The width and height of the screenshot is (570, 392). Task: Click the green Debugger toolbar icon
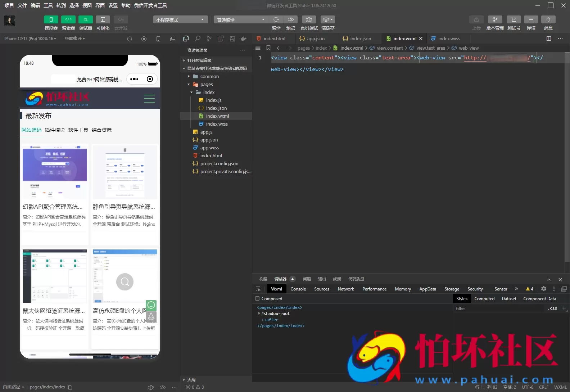[85, 19]
